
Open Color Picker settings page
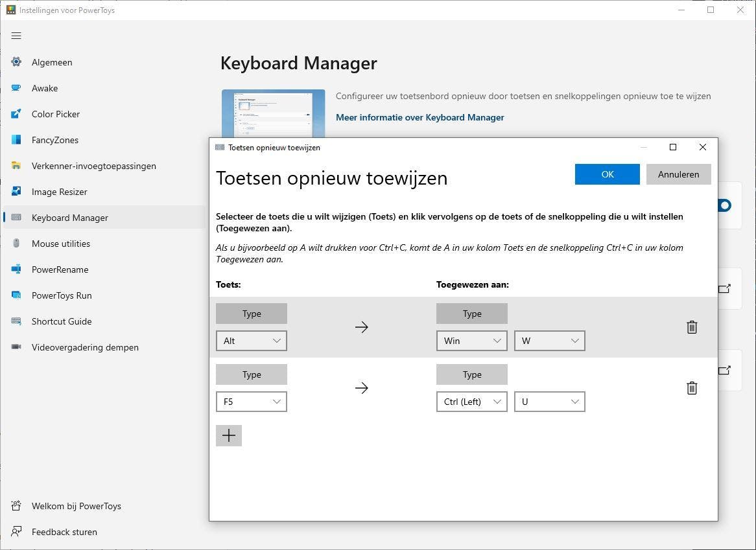click(56, 114)
